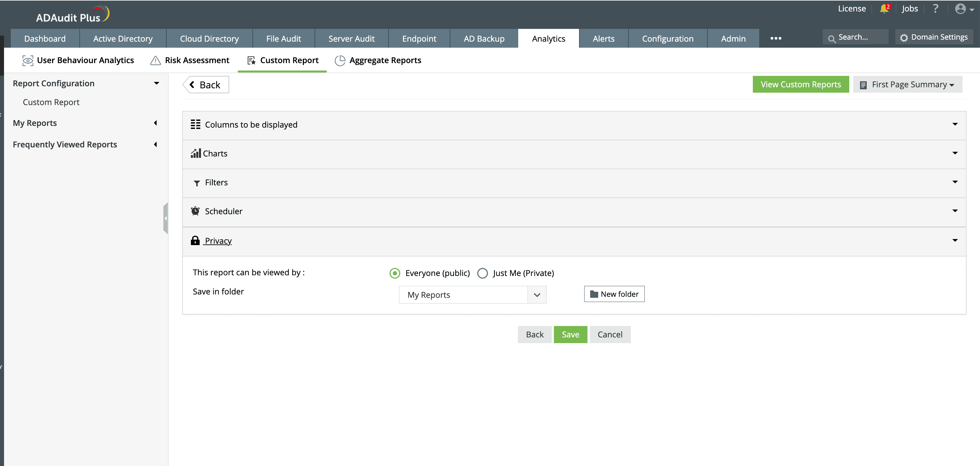This screenshot has height=466, width=980.
Task: Switch to the Alerts tab
Action: tap(603, 39)
